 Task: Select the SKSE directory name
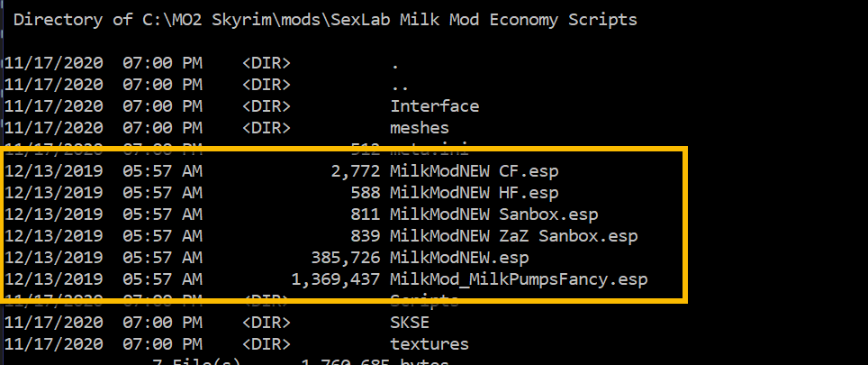(x=410, y=323)
